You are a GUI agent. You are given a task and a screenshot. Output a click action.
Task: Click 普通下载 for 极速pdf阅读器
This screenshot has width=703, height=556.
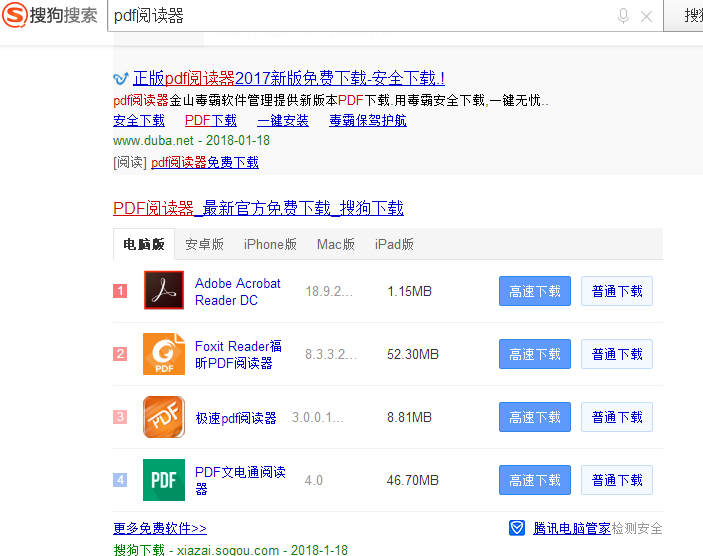tap(617, 417)
